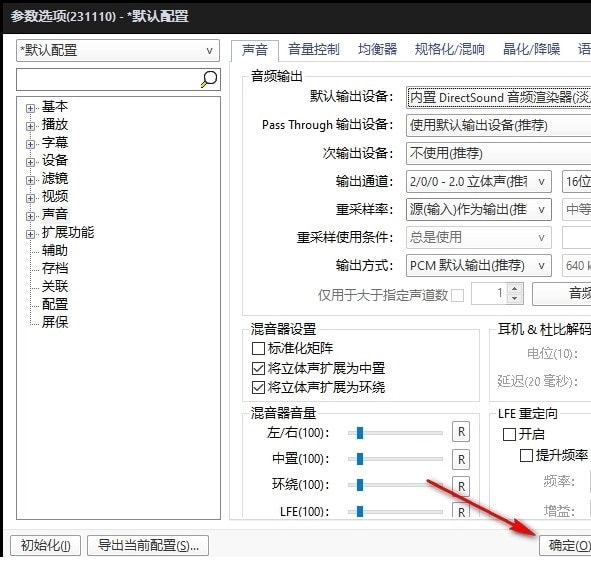The width and height of the screenshot is (591, 563).
Task: Expand the 设备 tree node
Action: [x=30, y=162]
